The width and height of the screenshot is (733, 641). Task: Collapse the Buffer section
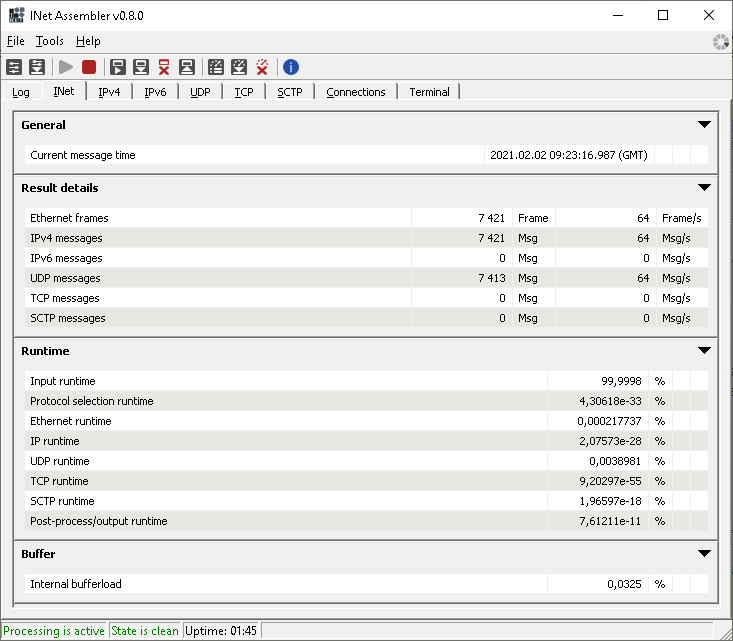click(x=704, y=554)
